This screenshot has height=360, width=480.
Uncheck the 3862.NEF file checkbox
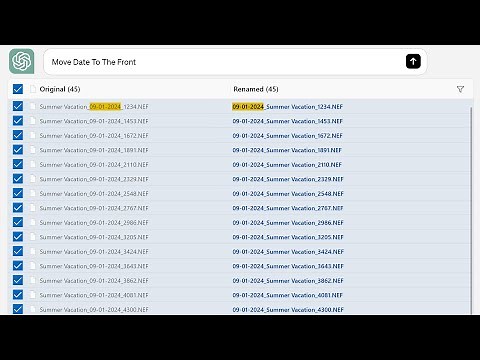coord(18,280)
